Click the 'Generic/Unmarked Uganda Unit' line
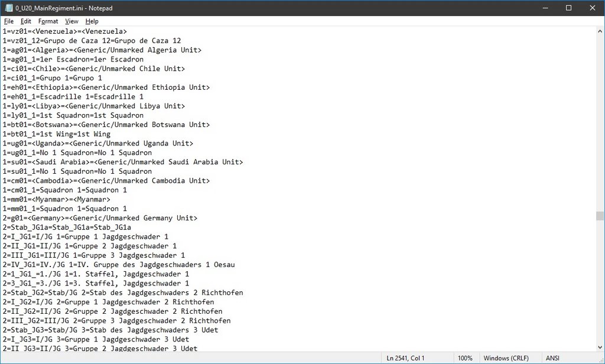This screenshot has height=364, width=605. (98, 143)
